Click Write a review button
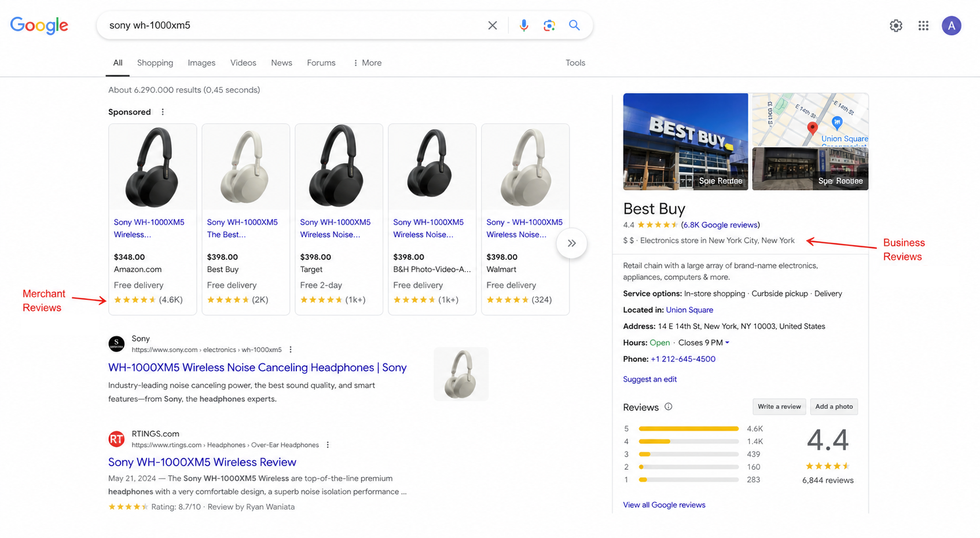 (x=779, y=407)
